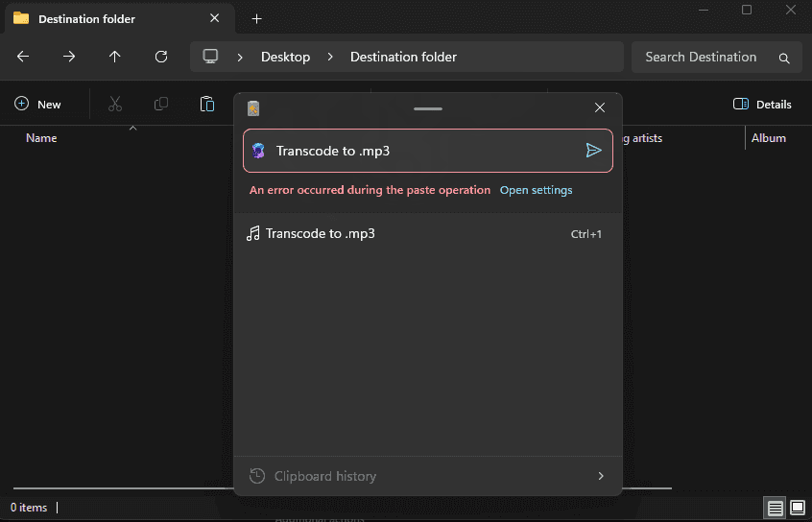Click the Copy icon in toolbar
Viewport: 812px width, 522px height.
click(x=161, y=104)
